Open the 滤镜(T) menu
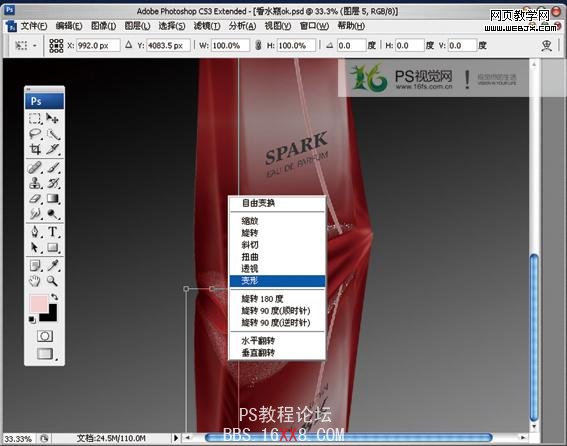The height and width of the screenshot is (446, 567). click(206, 26)
